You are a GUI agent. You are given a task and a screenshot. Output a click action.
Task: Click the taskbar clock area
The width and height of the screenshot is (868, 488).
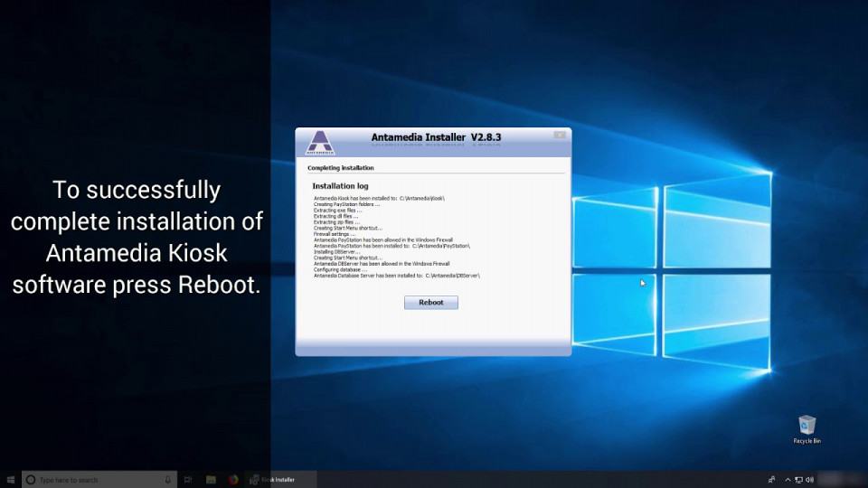[x=839, y=479]
